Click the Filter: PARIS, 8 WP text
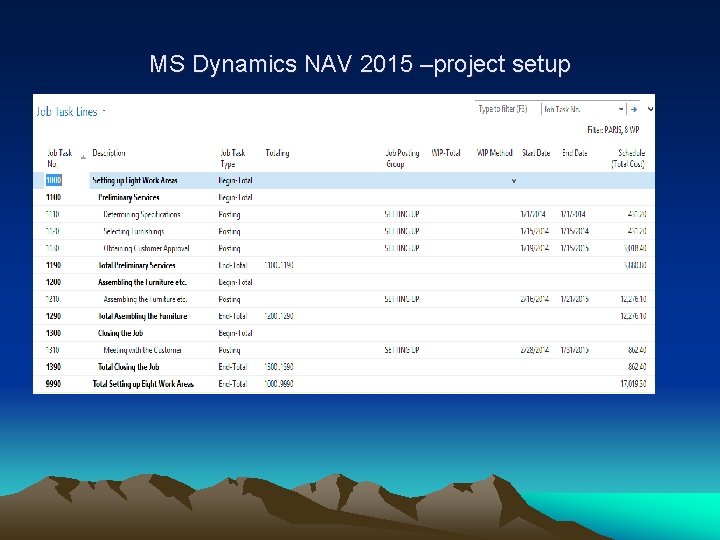The height and width of the screenshot is (540, 720). (x=613, y=130)
